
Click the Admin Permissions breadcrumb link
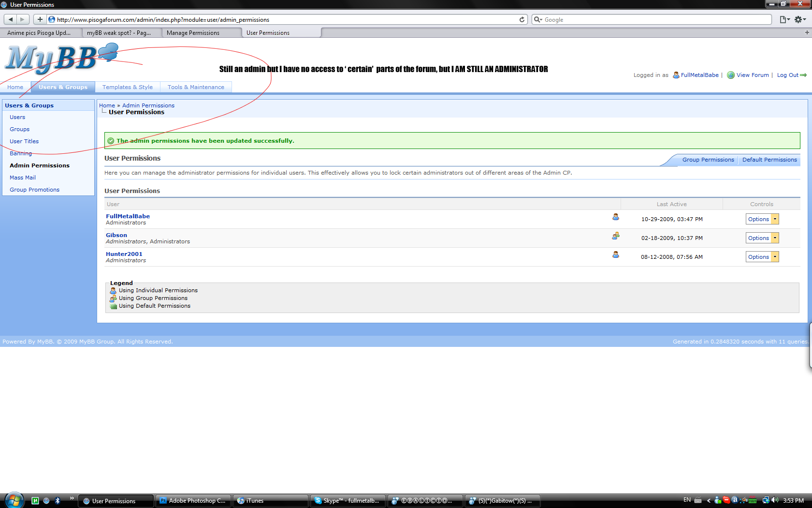148,105
